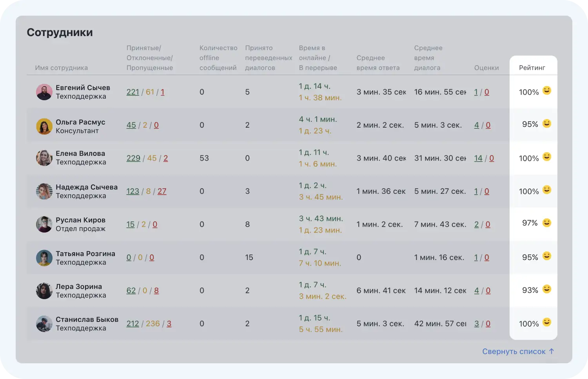Image resolution: width=588 pixels, height=379 pixels.
Task: Click Евгений Сычев's profile avatar
Action: (44, 92)
